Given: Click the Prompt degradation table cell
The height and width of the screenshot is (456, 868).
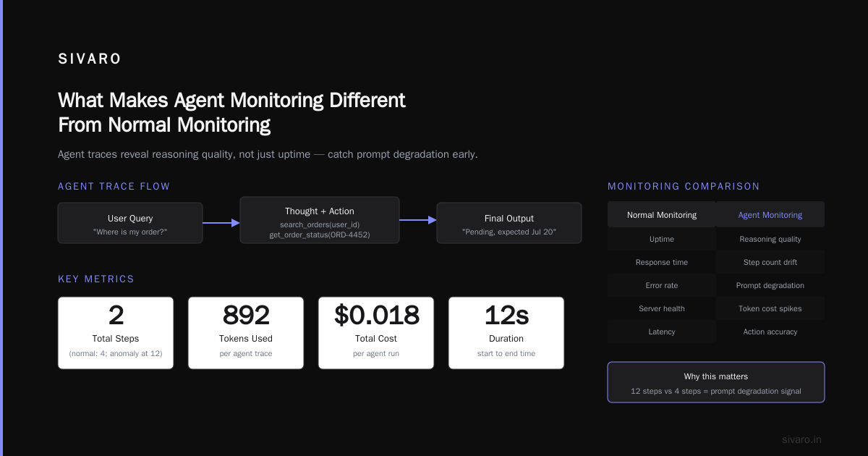Looking at the screenshot, I should 770,285.
